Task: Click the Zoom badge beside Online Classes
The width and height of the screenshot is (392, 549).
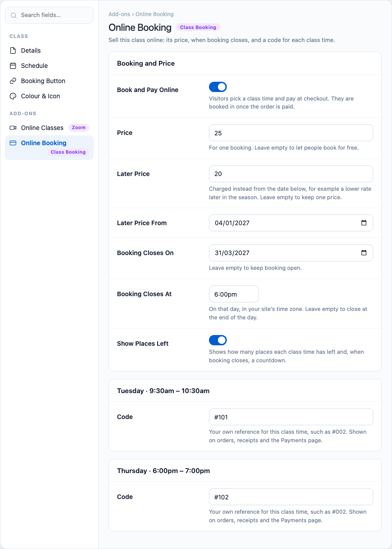Action: coord(79,128)
